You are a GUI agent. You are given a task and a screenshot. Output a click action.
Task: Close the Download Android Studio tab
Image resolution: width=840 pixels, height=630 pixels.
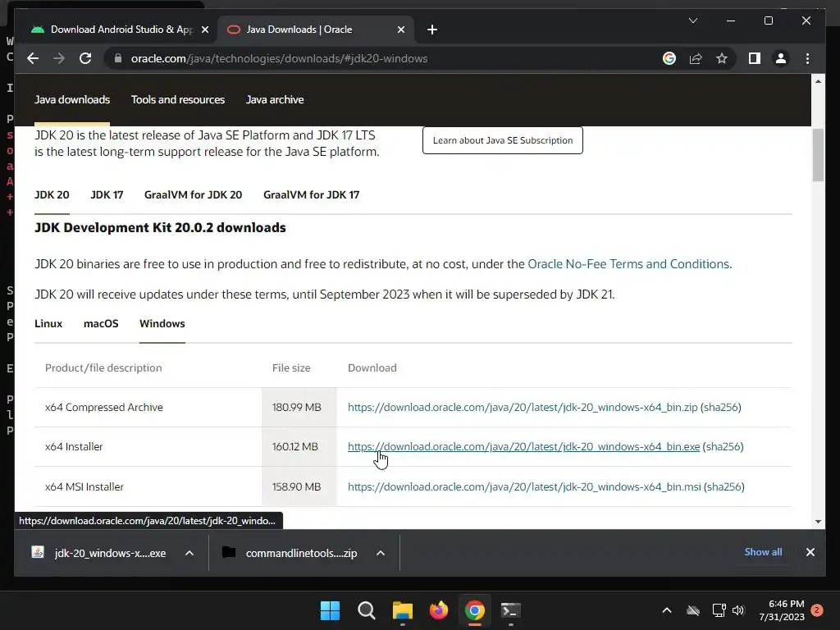(204, 30)
